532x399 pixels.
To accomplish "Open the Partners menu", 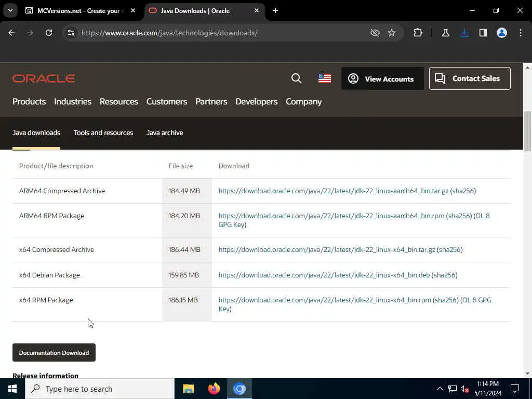I will [211, 101].
